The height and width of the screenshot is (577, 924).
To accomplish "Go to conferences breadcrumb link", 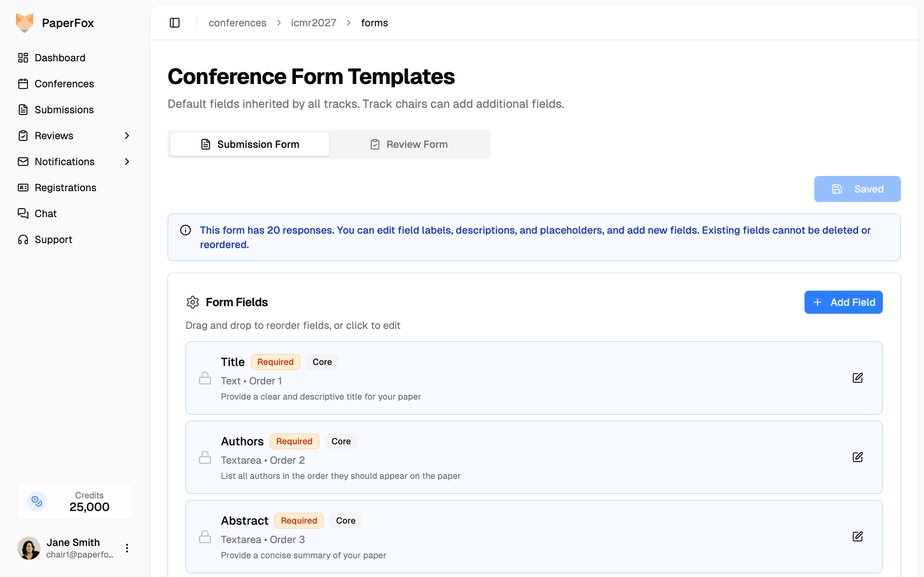I will pos(237,23).
